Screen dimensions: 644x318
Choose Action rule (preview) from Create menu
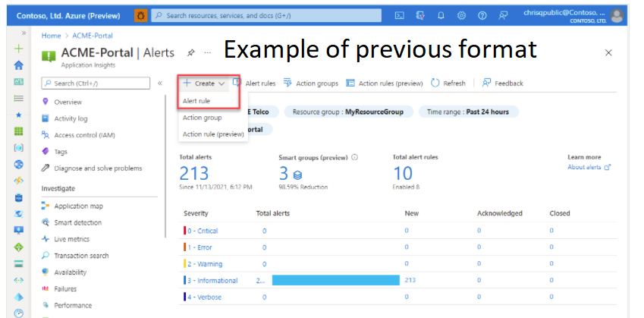(x=212, y=134)
